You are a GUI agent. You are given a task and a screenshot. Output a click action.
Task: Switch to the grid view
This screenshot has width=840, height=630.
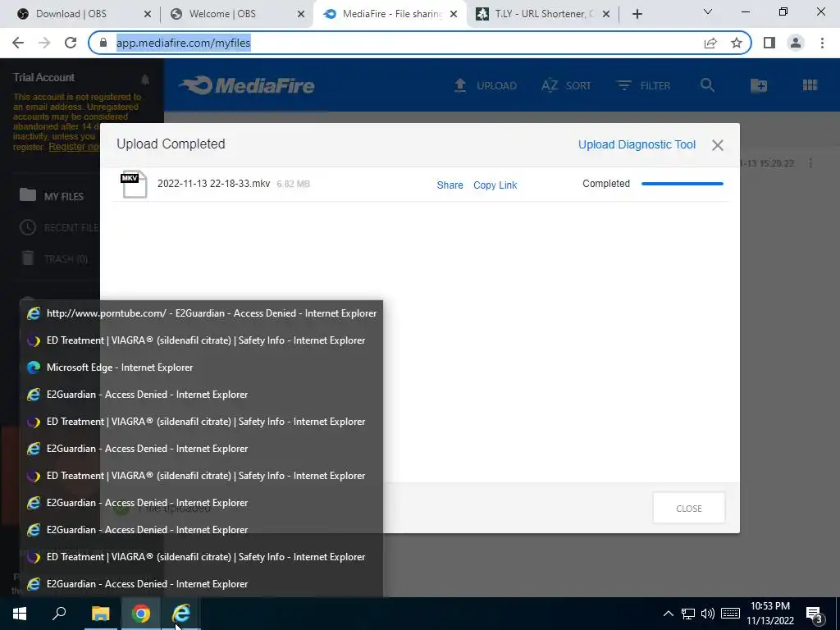[x=810, y=85]
